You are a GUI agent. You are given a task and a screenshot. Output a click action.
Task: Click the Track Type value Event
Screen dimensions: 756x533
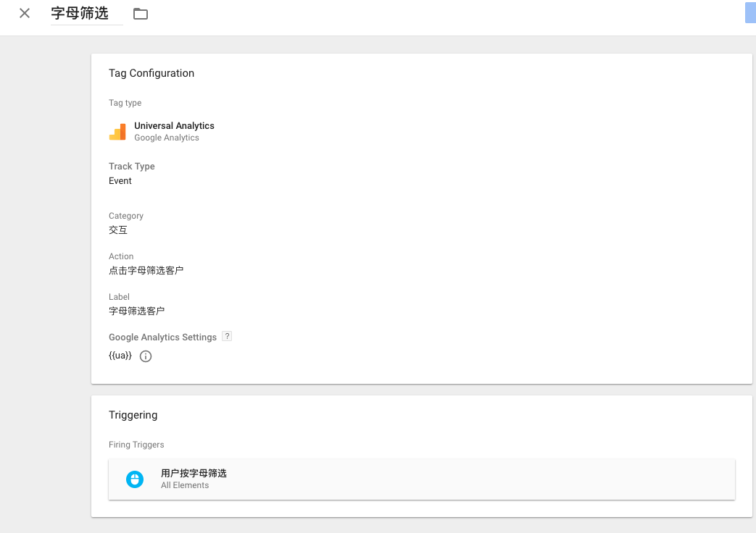(x=120, y=181)
